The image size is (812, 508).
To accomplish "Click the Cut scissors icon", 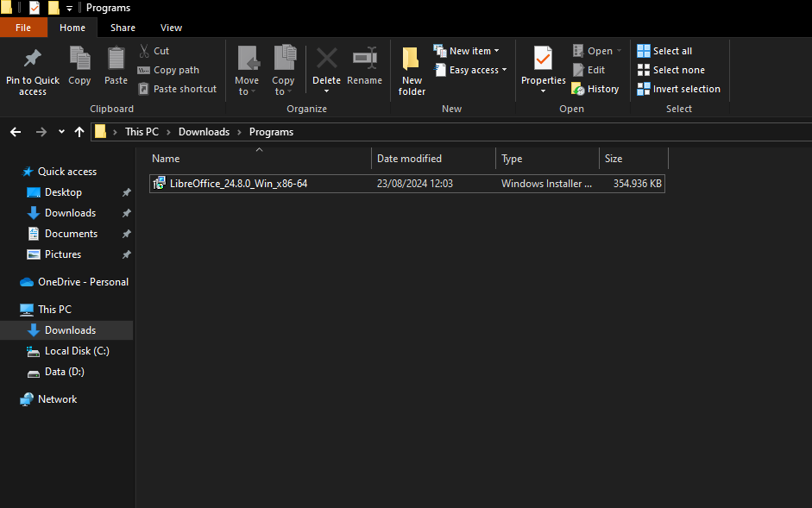I will click(144, 51).
